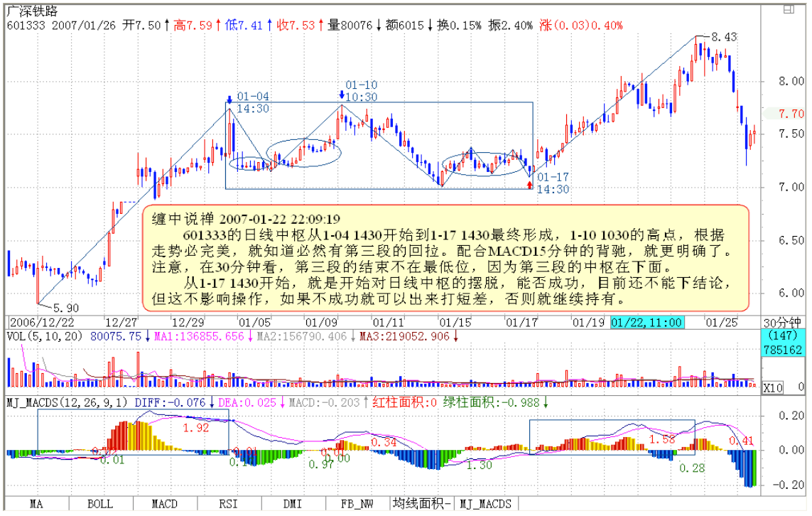Click the MACD:-0.203 value
Image resolution: width=812 pixels, height=516 pixels.
pos(324,402)
